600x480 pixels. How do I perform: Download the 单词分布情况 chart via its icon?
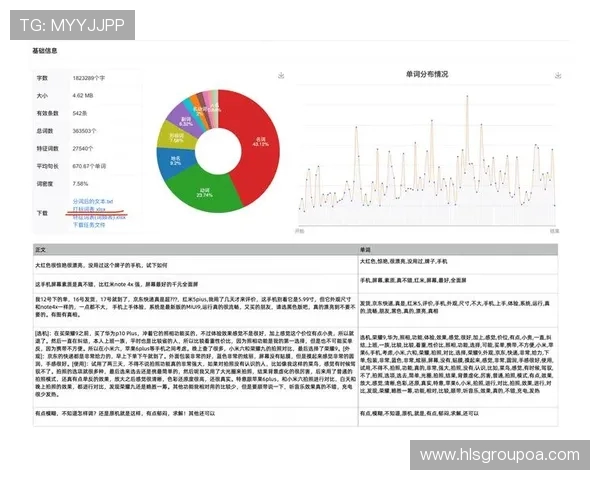click(558, 75)
